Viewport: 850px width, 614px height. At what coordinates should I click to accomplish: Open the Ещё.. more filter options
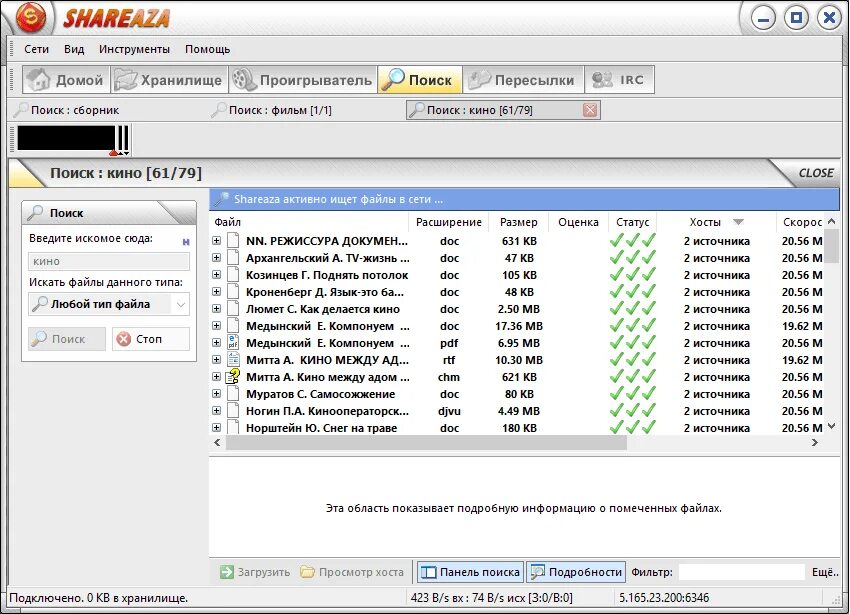[x=825, y=572]
